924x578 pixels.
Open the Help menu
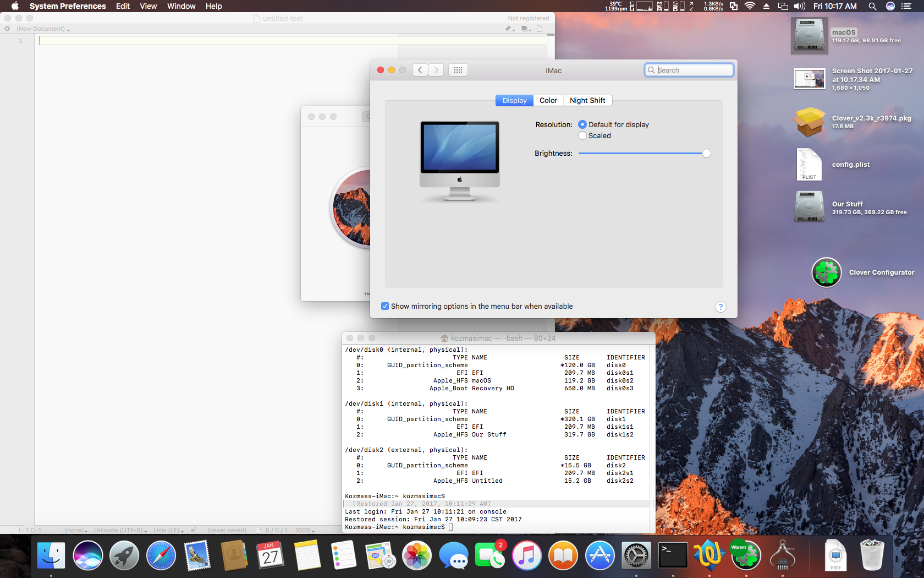(x=213, y=6)
